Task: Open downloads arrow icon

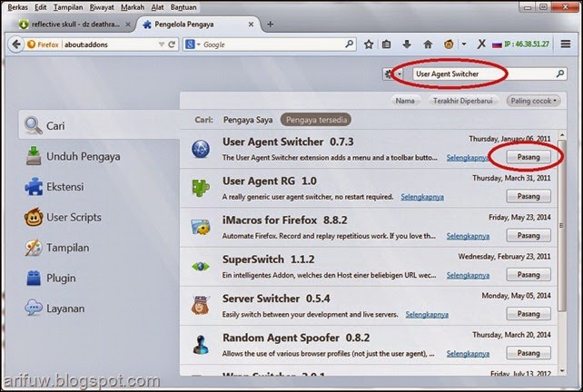Action: pos(407,44)
